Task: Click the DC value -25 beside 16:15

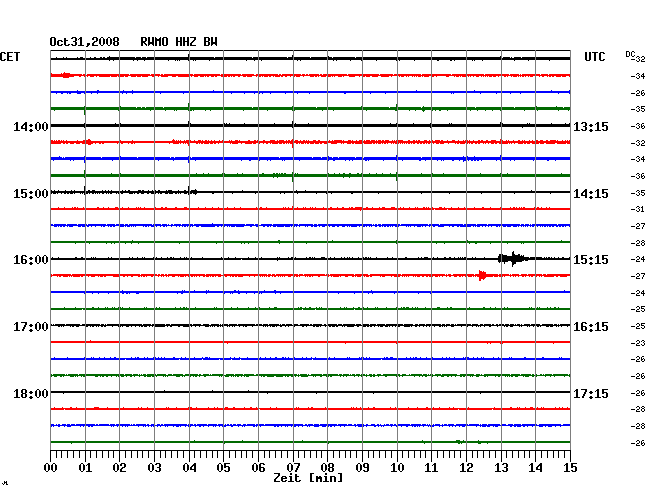Action: (638, 327)
